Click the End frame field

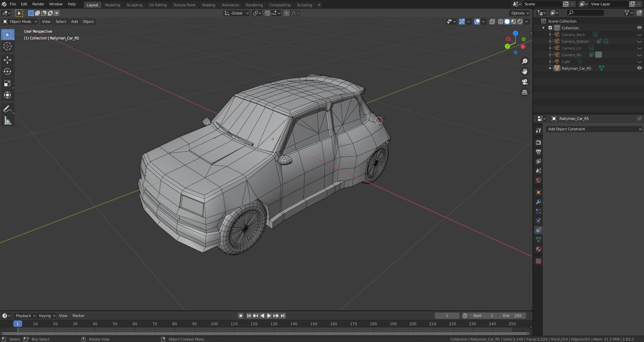(x=512, y=316)
